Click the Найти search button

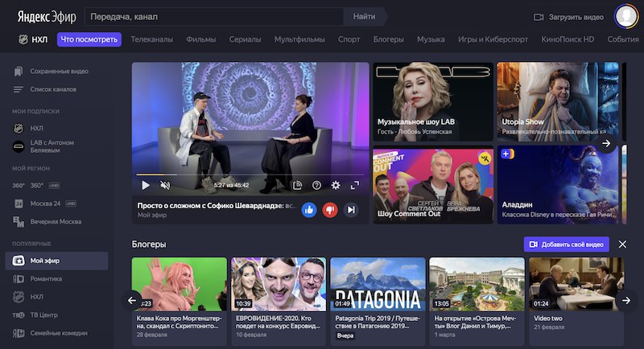(365, 17)
